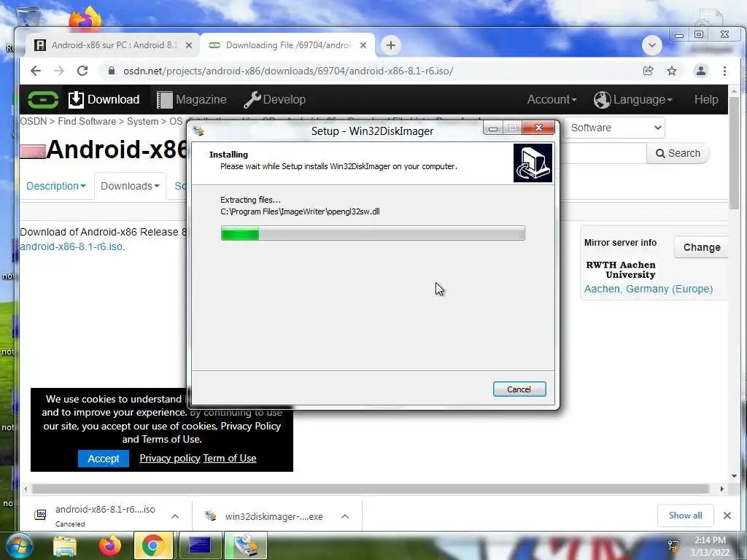Click the Chrome taskbar icon
The height and width of the screenshot is (560, 747).
point(153,545)
